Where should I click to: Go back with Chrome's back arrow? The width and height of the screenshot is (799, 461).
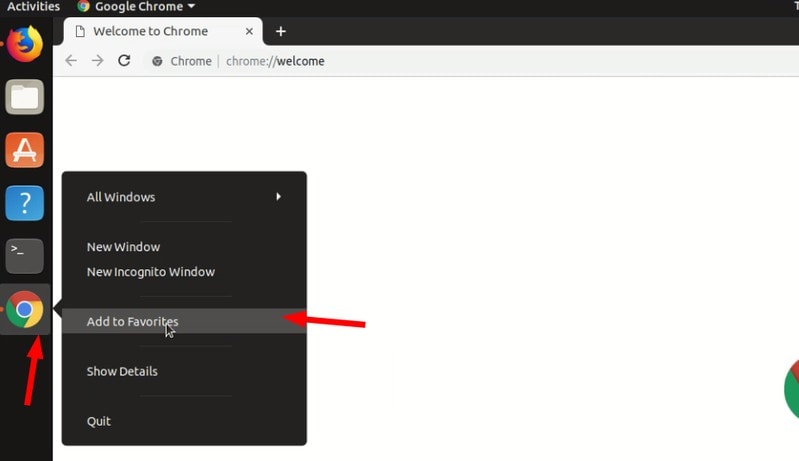click(x=71, y=61)
